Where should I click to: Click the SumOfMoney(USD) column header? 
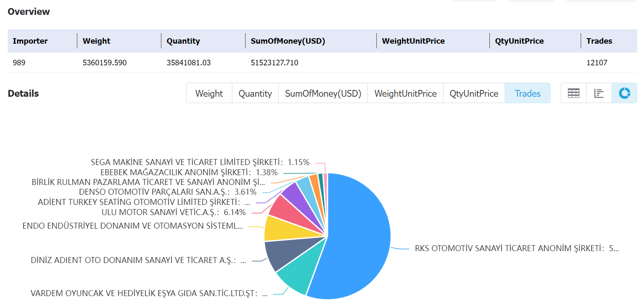coord(288,41)
